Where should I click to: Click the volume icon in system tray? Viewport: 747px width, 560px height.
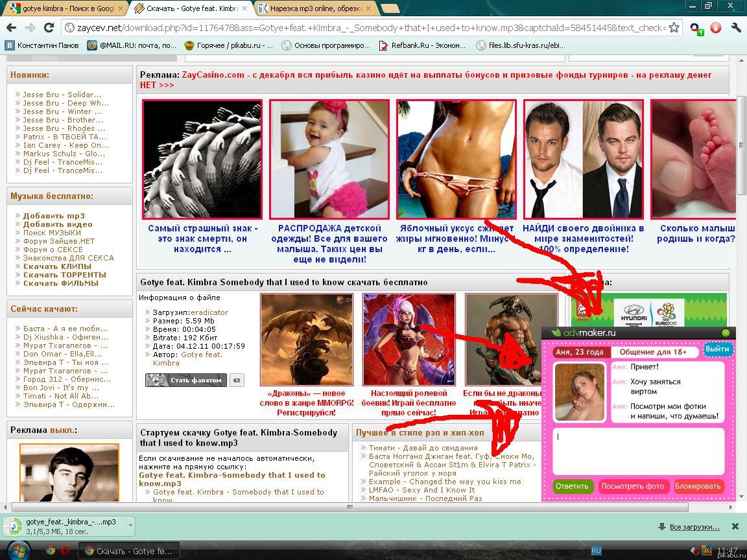tap(694, 550)
